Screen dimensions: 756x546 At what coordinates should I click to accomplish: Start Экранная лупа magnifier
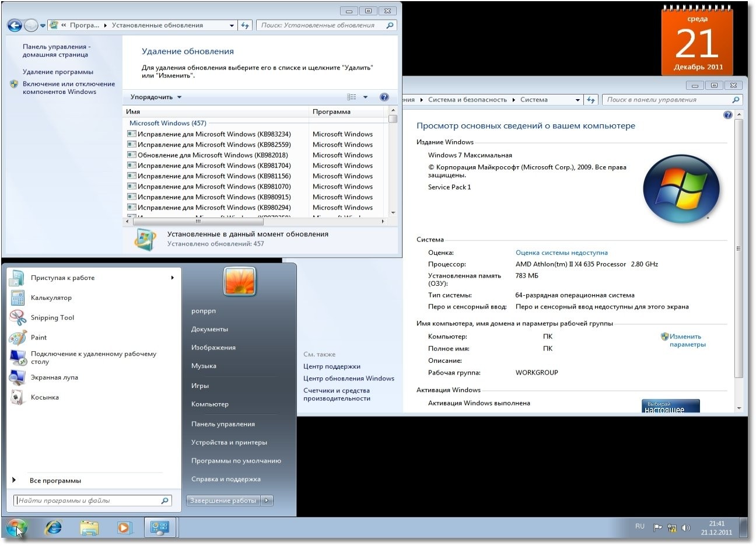coord(54,377)
